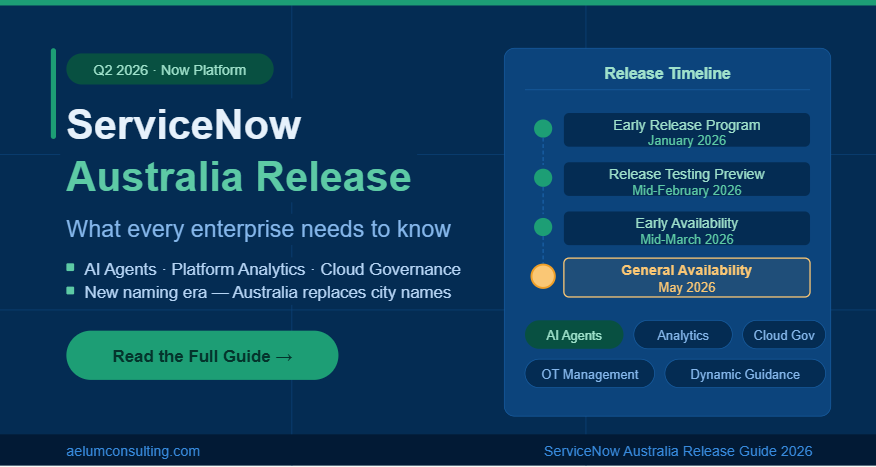Click the green dot beside Release Testing Preview
The height and width of the screenshot is (467, 876).
tap(543, 178)
